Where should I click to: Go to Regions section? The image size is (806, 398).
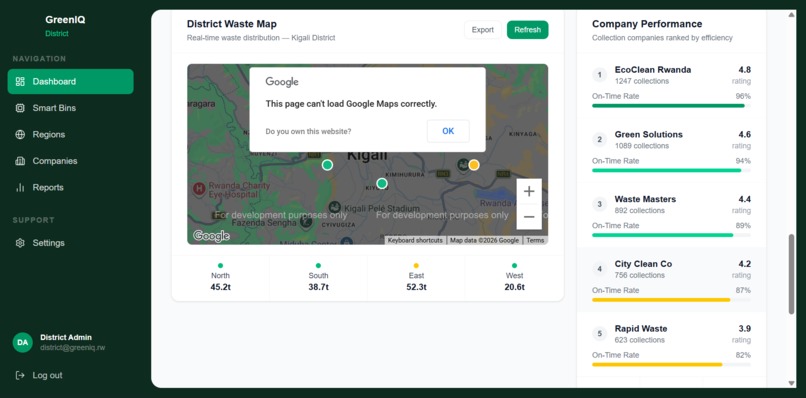[70, 134]
